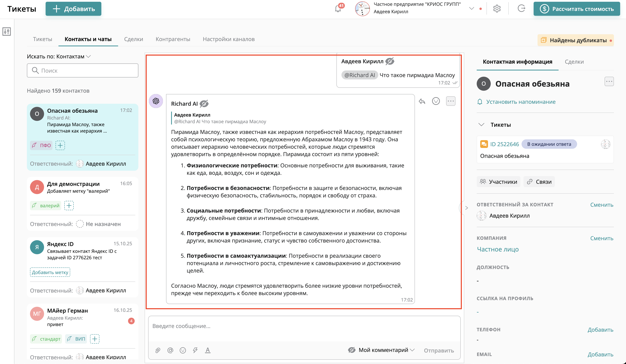Toggle crossed eye icon beside Авдеев Кирилл message
Image resolution: width=626 pixels, height=364 pixels.
(390, 61)
